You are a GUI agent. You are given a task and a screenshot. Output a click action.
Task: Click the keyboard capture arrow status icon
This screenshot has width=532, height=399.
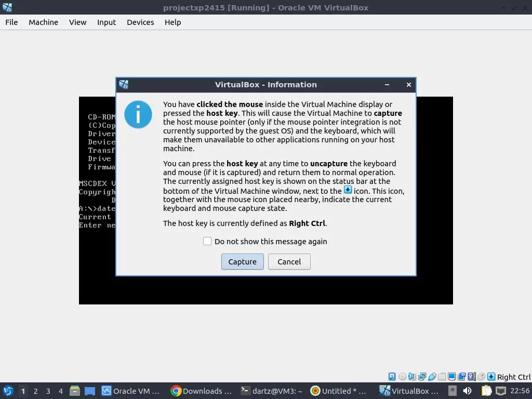coord(491,376)
